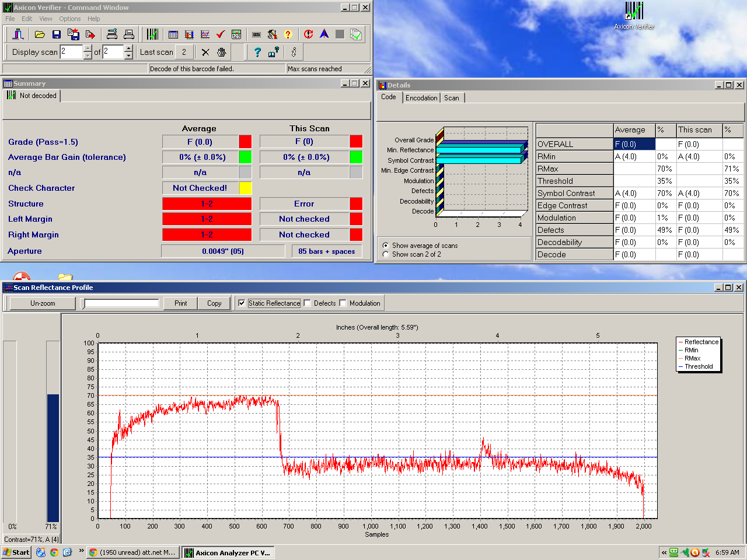Click the trash can delete-scans icon
747x560 pixels.
click(x=222, y=52)
